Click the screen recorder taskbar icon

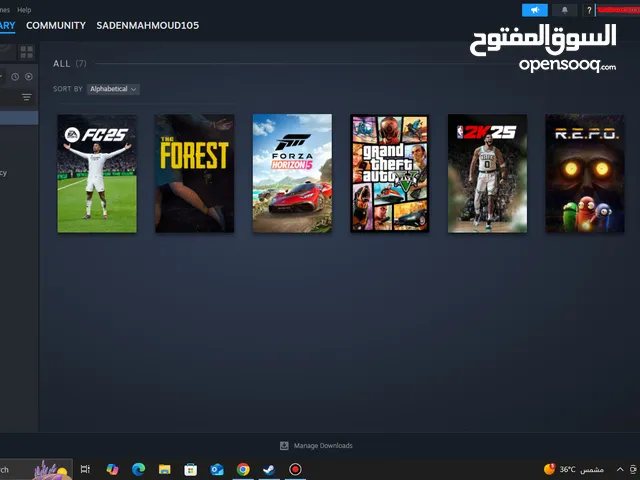click(295, 469)
